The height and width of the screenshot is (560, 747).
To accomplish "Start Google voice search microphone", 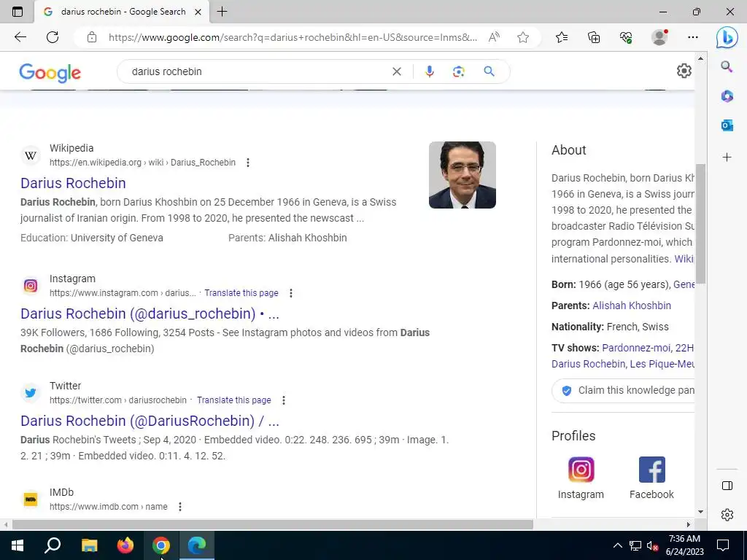I will pos(429,71).
